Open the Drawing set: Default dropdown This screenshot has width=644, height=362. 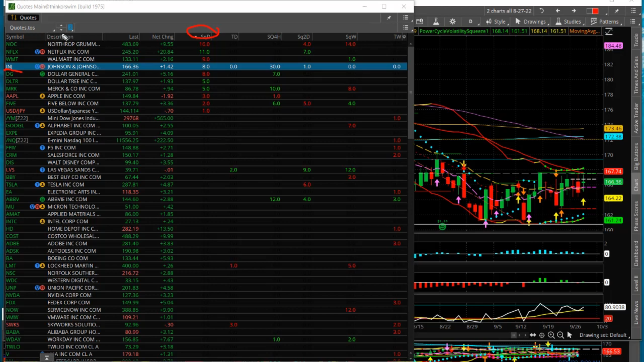click(x=604, y=335)
